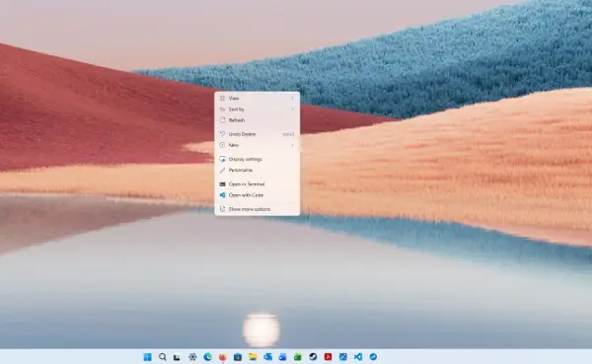Open red Adobe Acrobat taskbar icon
Screen dimensions: 592x364
coord(328,357)
